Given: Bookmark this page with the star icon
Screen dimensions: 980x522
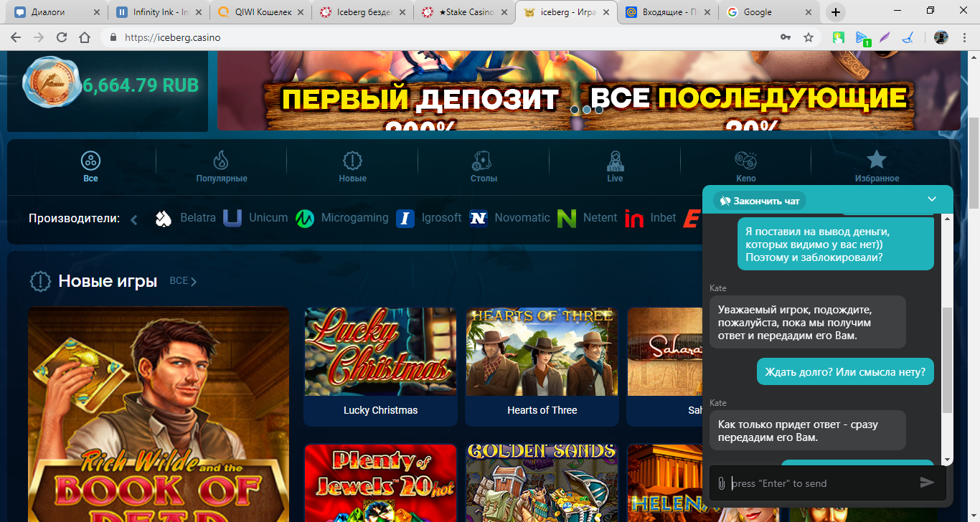Looking at the screenshot, I should 809,37.
